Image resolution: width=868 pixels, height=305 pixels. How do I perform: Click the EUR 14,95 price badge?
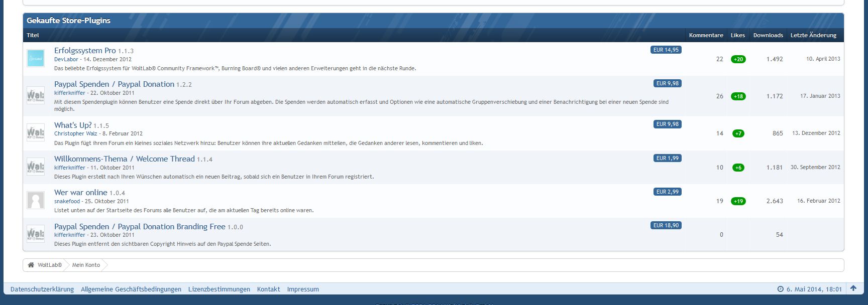(666, 50)
